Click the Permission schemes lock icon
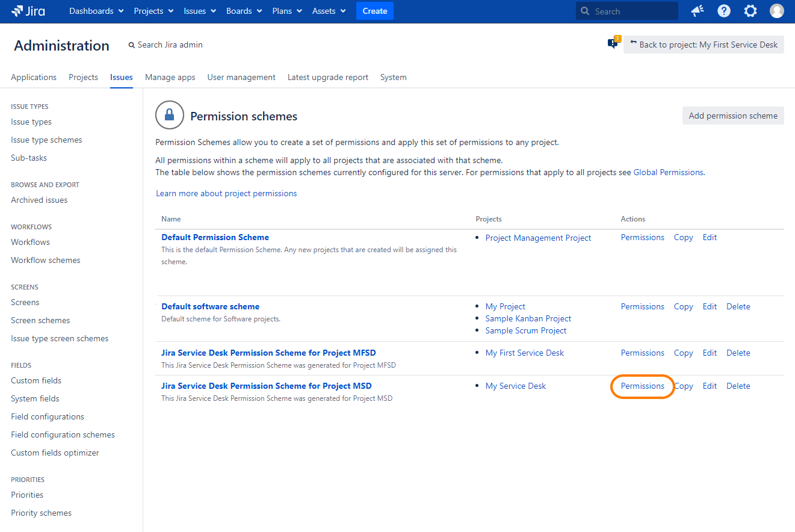Image resolution: width=795 pixels, height=532 pixels. click(170, 116)
